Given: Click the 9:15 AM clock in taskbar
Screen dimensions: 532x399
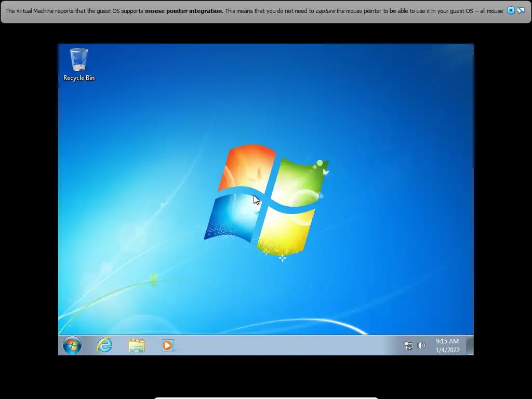Looking at the screenshot, I should (447, 341).
